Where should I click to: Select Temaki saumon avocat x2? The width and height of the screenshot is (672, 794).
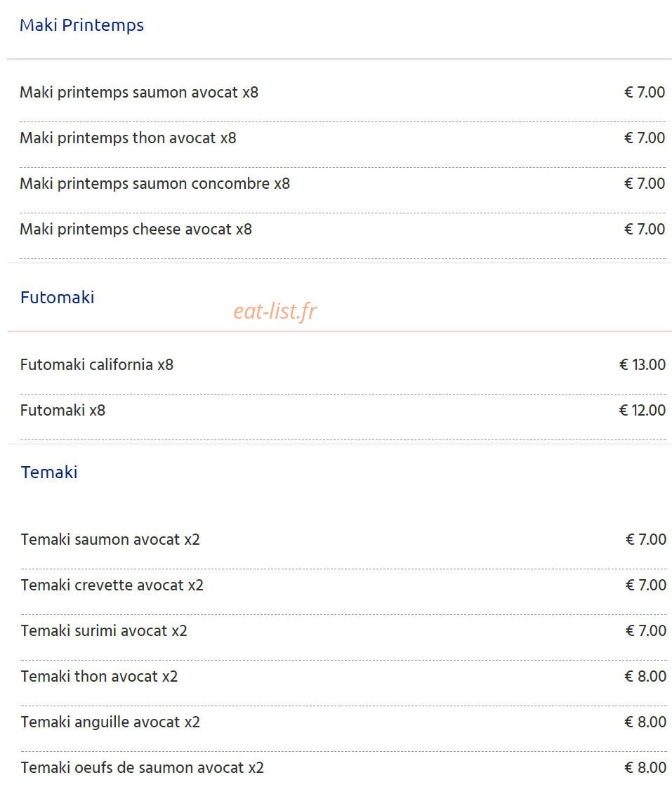110,540
